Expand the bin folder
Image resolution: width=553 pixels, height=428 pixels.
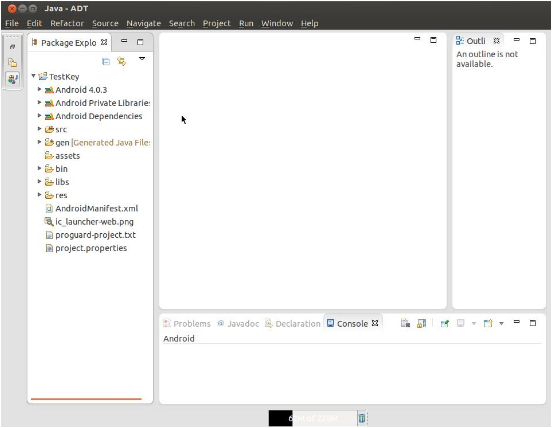pyautogui.click(x=40, y=168)
